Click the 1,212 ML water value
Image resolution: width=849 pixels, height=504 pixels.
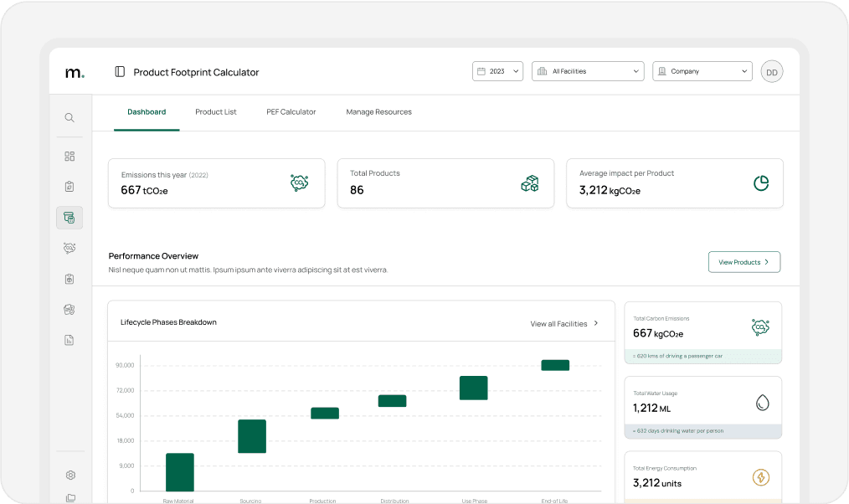[652, 409]
